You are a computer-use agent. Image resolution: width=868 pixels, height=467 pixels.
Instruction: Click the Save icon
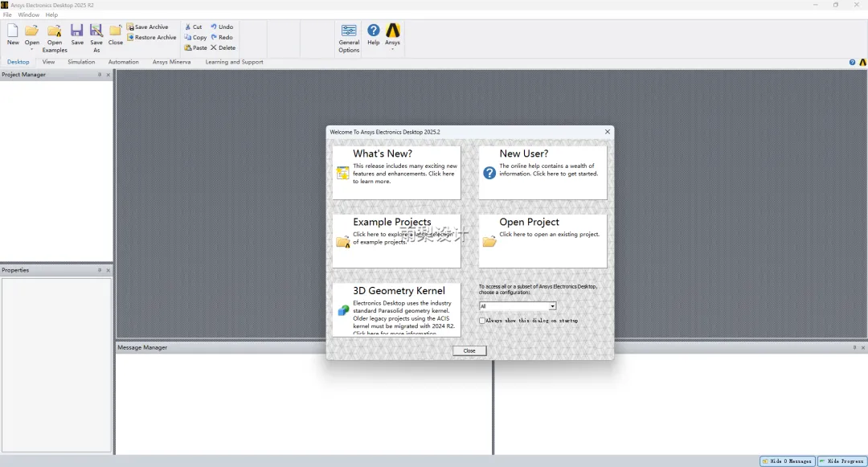point(77,31)
